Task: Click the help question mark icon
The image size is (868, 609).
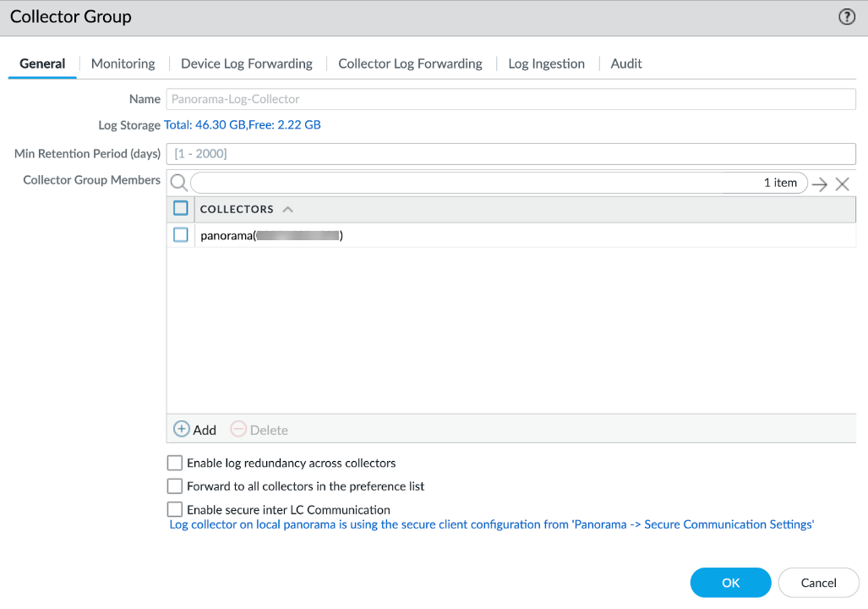Action: pyautogui.click(x=847, y=17)
